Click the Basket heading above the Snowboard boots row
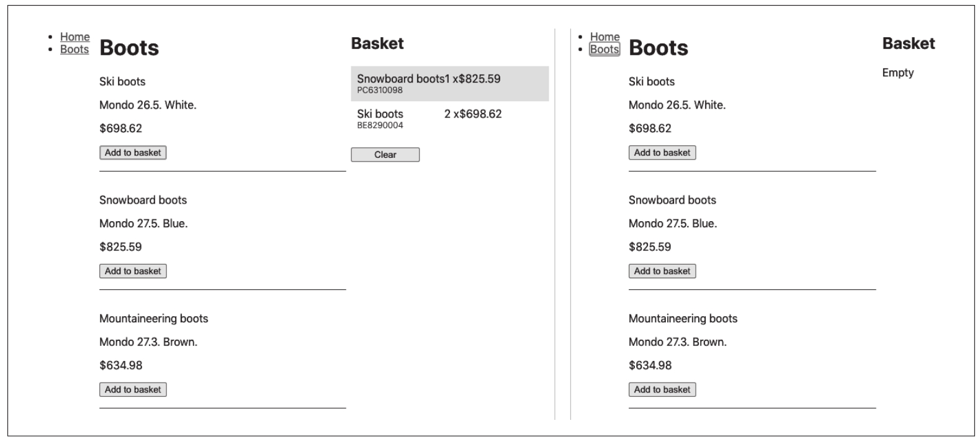 pos(377,43)
